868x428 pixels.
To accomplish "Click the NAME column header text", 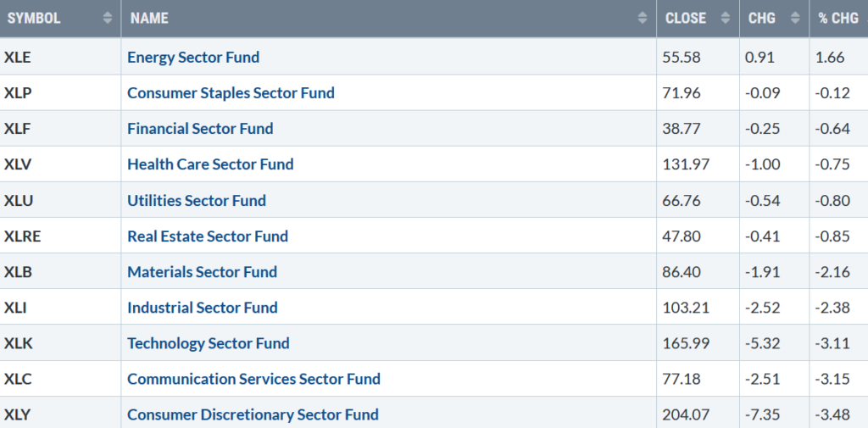I will coord(149,18).
